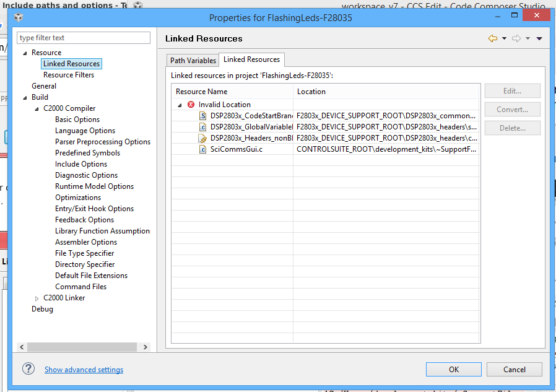Select the SciCommsGui.c resource row

point(326,149)
